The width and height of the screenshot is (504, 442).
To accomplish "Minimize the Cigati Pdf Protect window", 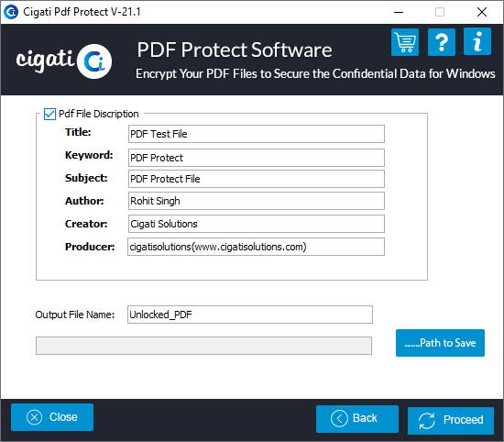I will point(399,12).
